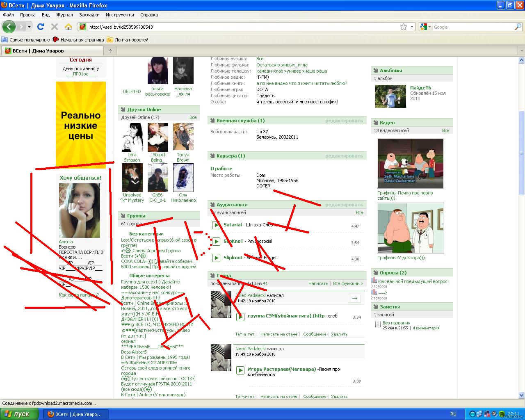
Task: Click the Windows пуск start button
Action: click(20, 414)
